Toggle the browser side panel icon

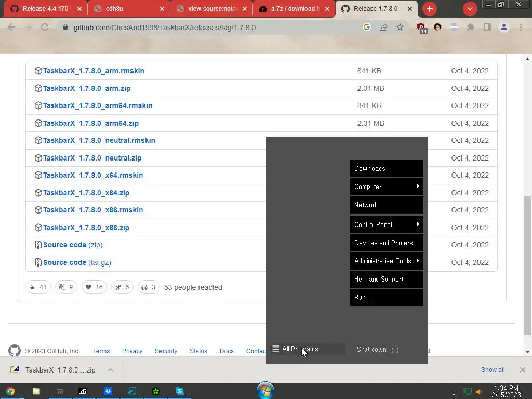(487, 27)
